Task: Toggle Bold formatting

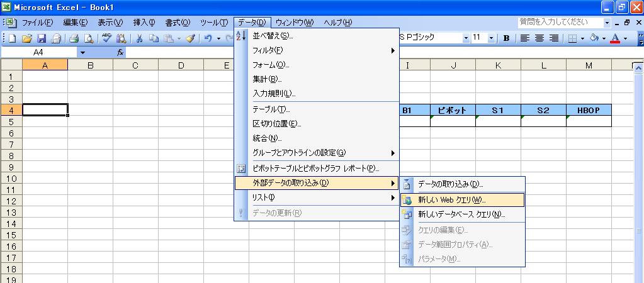Action: 506,38
